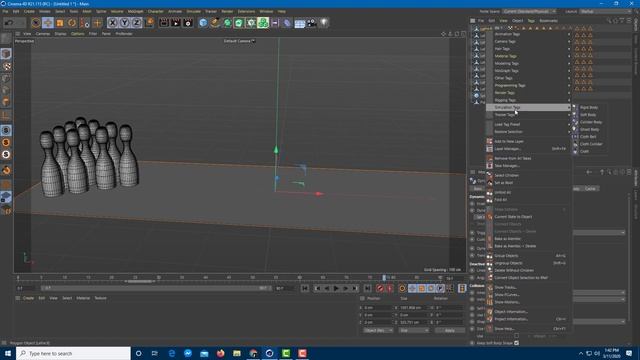Toggle Keep Soft Body Shape checkbox

[x=517, y=343]
